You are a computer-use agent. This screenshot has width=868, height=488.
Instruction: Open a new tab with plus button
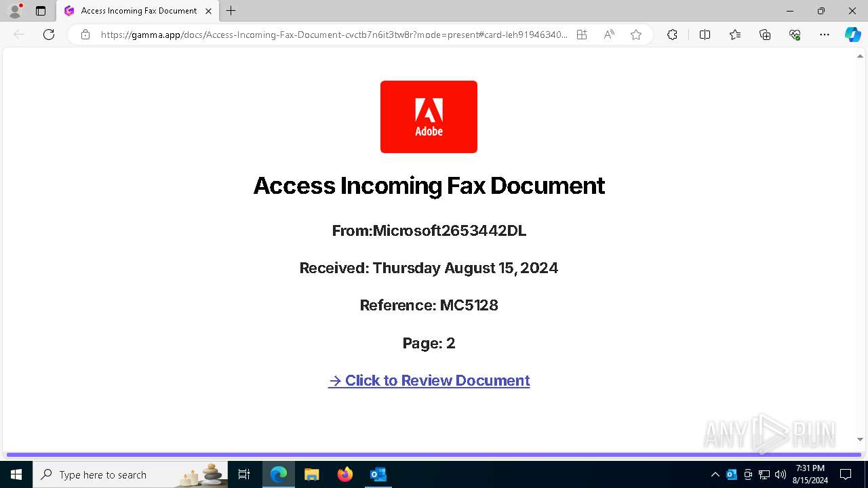[231, 11]
